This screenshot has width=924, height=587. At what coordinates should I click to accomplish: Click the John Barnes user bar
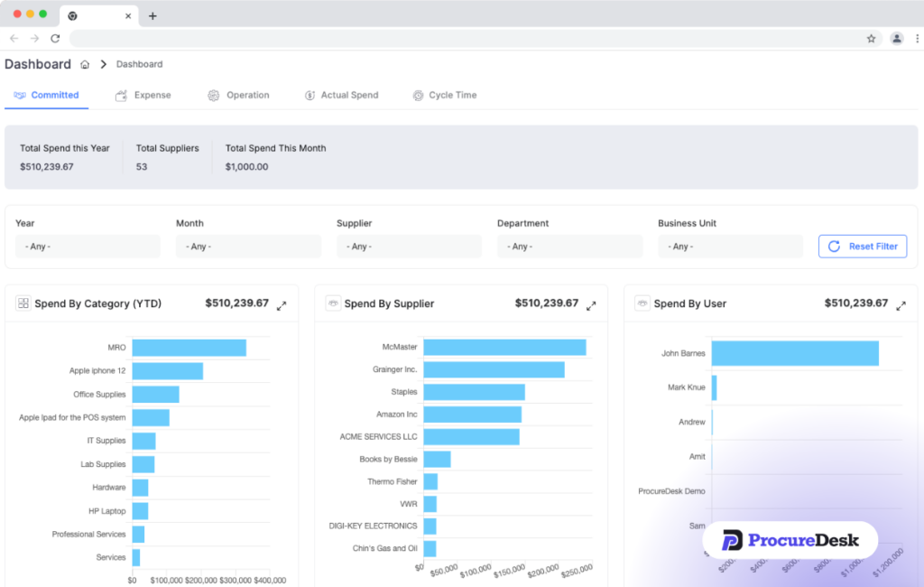[795, 353]
